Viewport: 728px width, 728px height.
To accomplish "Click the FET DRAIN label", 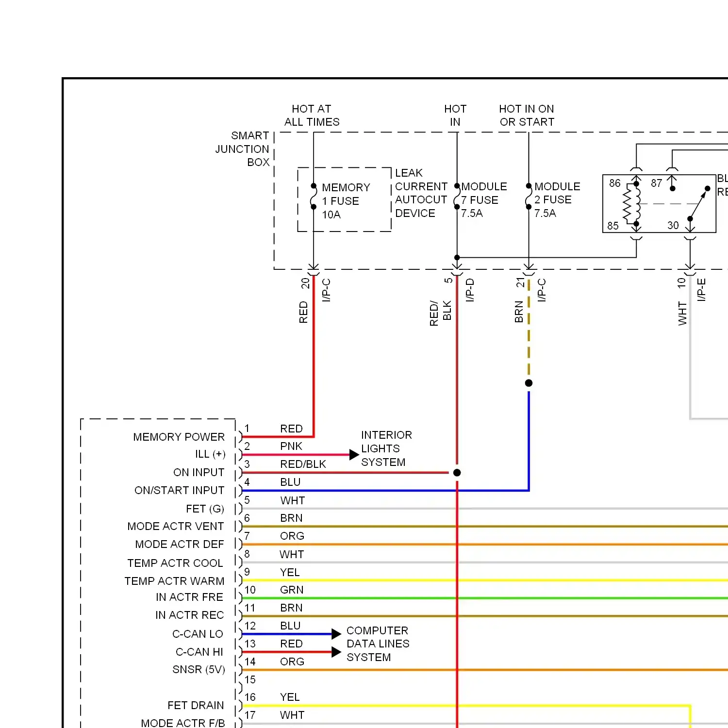I will [196, 705].
